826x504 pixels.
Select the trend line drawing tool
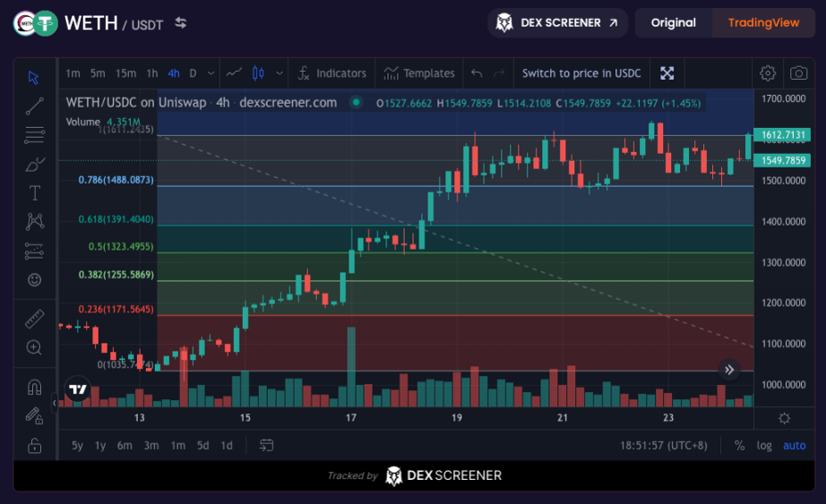pos(34,107)
